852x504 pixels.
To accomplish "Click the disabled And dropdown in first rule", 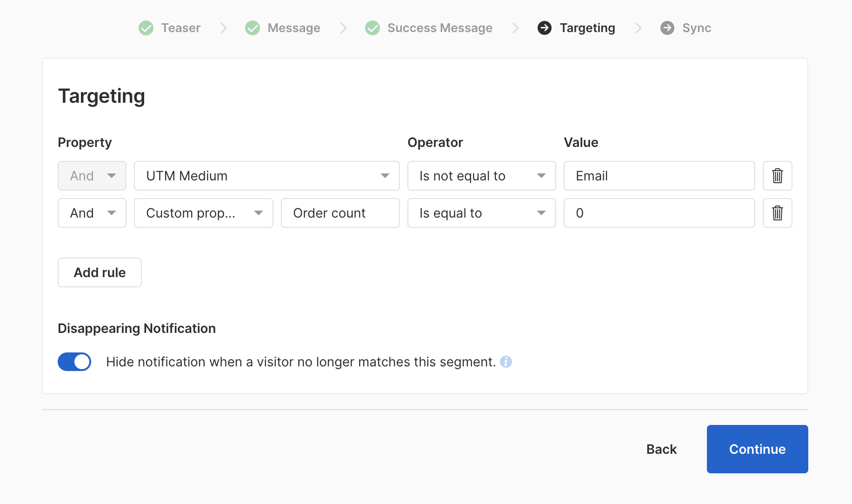I will point(92,176).
